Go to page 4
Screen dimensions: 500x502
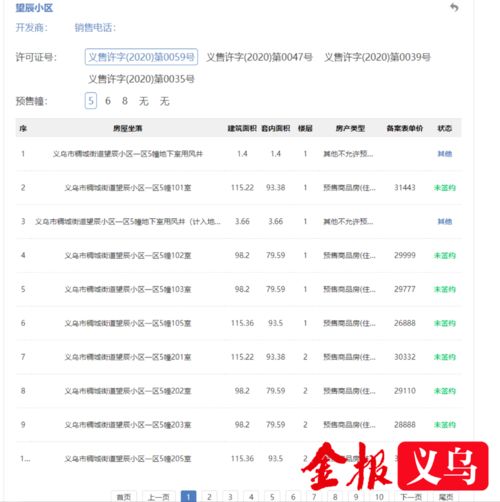coord(251,497)
